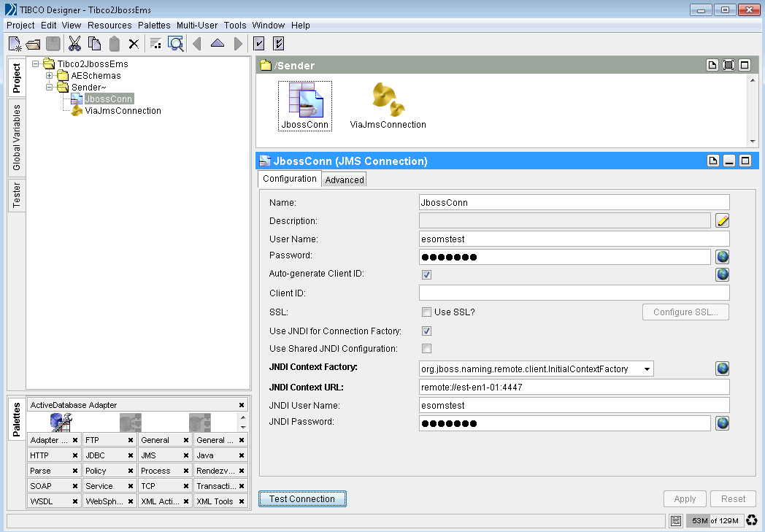Toggle Use JNDI for Connection Factory checkbox
This screenshot has height=532, width=765.
click(x=426, y=331)
